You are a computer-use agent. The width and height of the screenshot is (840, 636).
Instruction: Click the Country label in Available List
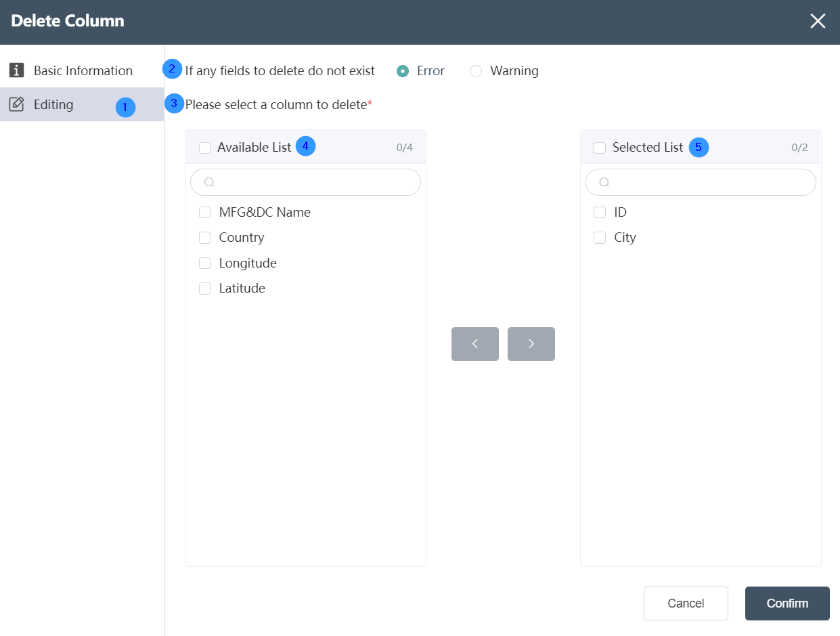242,238
